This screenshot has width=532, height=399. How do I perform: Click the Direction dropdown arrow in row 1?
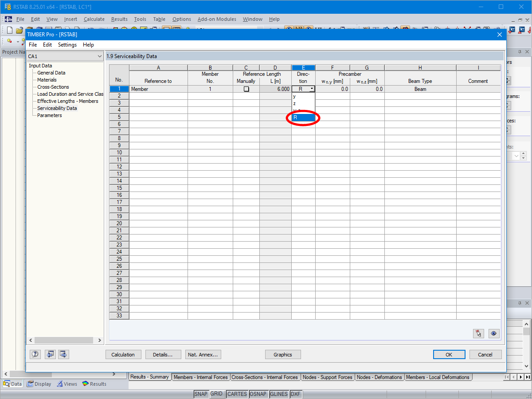coord(312,89)
